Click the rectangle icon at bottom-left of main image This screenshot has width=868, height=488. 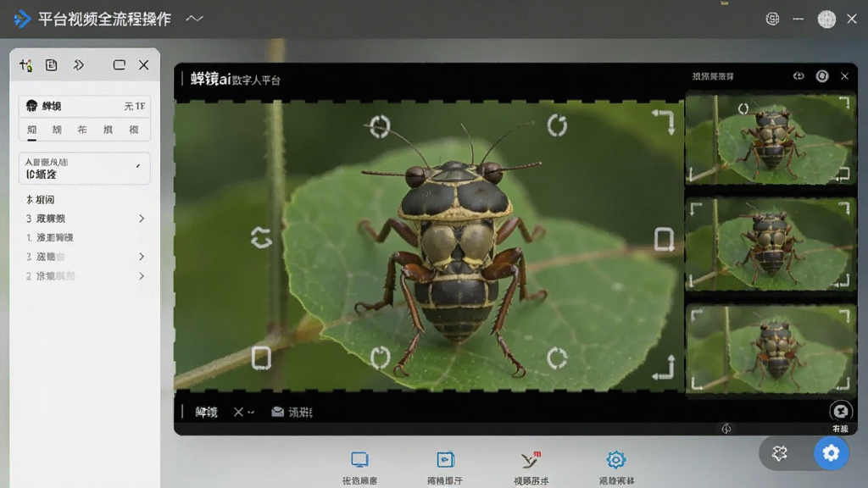click(x=261, y=358)
